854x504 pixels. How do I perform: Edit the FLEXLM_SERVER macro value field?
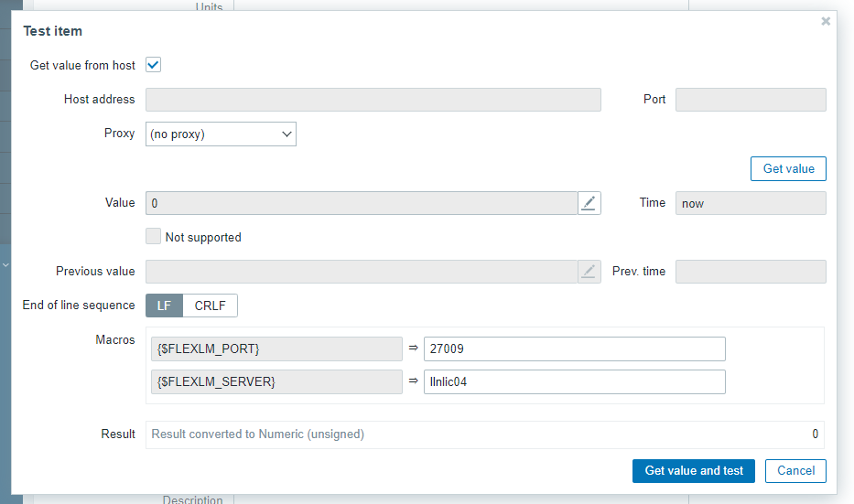[x=574, y=381]
